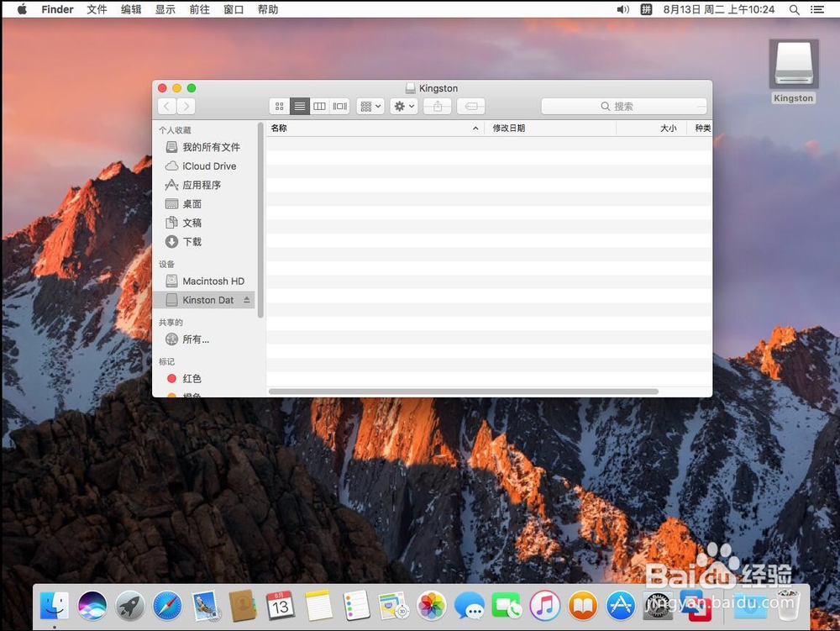Click the edit tags toolbar button
Image resolution: width=840 pixels, height=631 pixels.
point(471,106)
